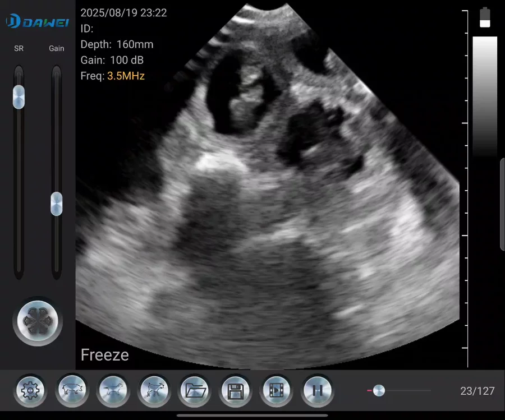505x420 pixels.
Task: Save image with the floppy disk button
Action: tap(235, 390)
